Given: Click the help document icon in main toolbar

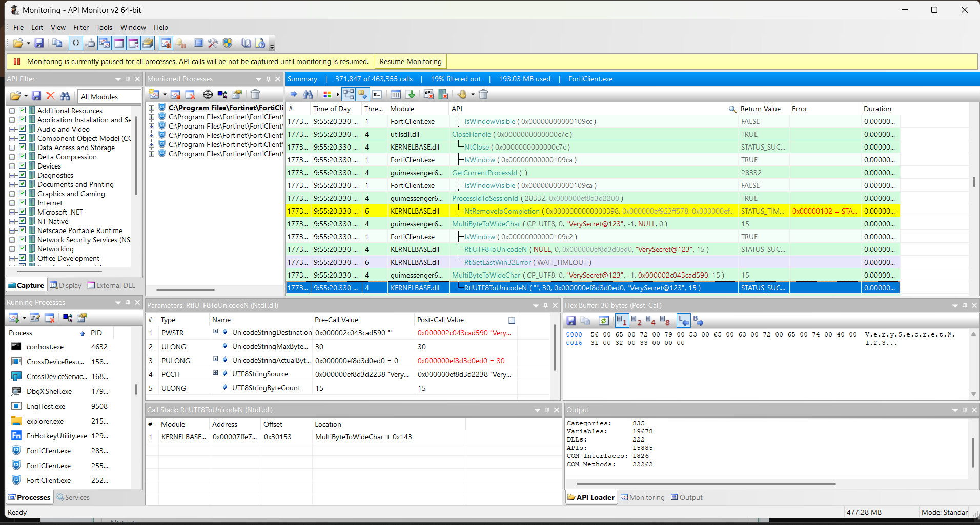Looking at the screenshot, I should [x=260, y=44].
